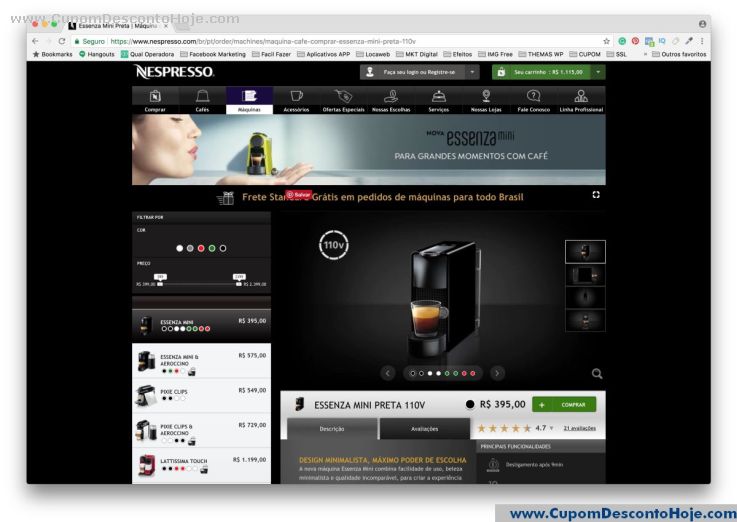Select Lattissima Touch R$ 1.199,00 row

click(202, 465)
